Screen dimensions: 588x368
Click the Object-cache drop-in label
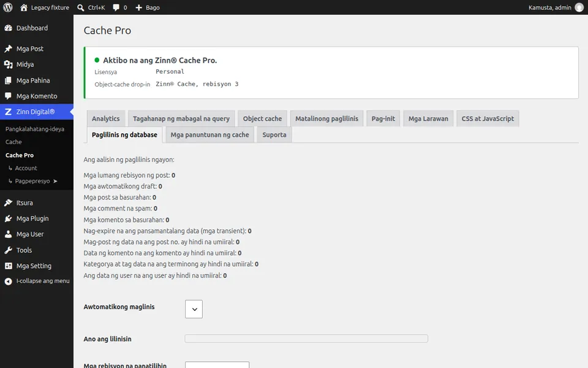pyautogui.click(x=123, y=85)
